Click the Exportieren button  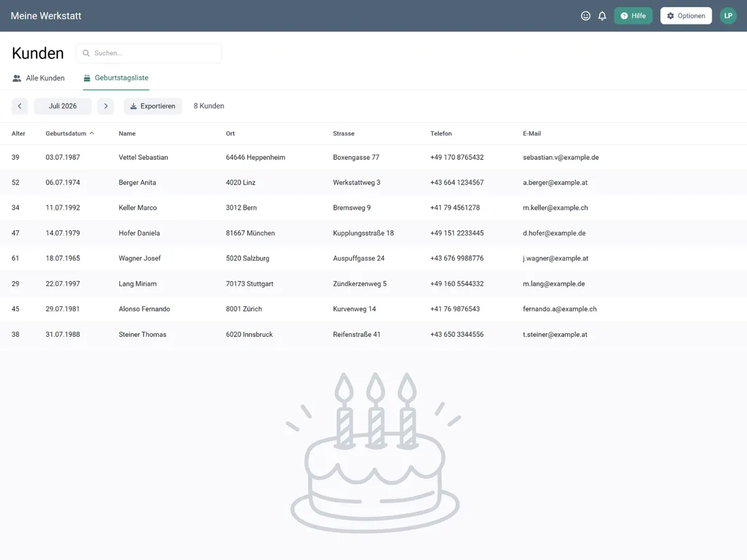(153, 106)
